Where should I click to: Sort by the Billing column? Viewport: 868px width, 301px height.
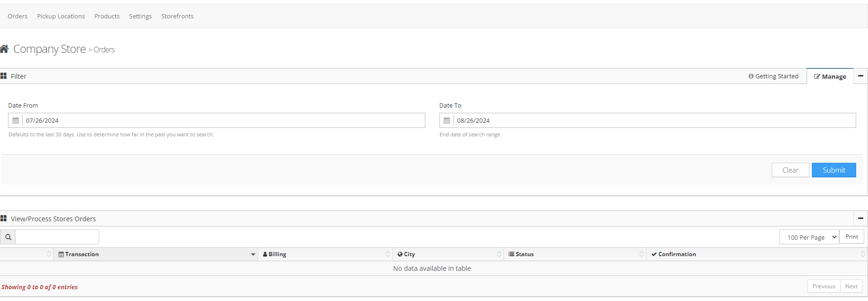[278, 254]
